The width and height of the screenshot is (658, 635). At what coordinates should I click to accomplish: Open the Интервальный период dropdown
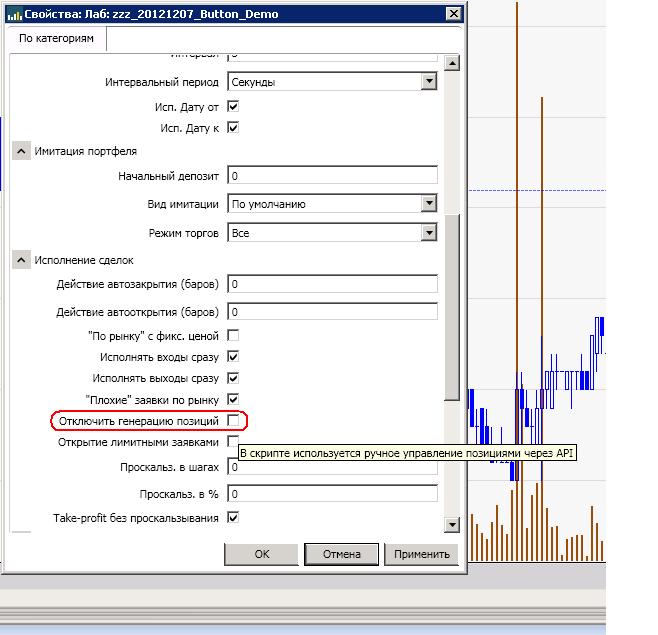pos(428,82)
